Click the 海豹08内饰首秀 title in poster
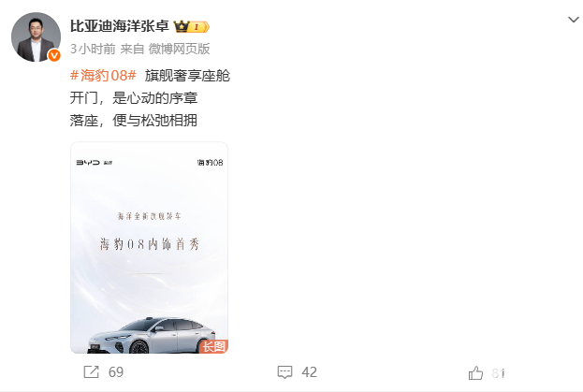Screen dimensions: 583x392 tap(150, 244)
